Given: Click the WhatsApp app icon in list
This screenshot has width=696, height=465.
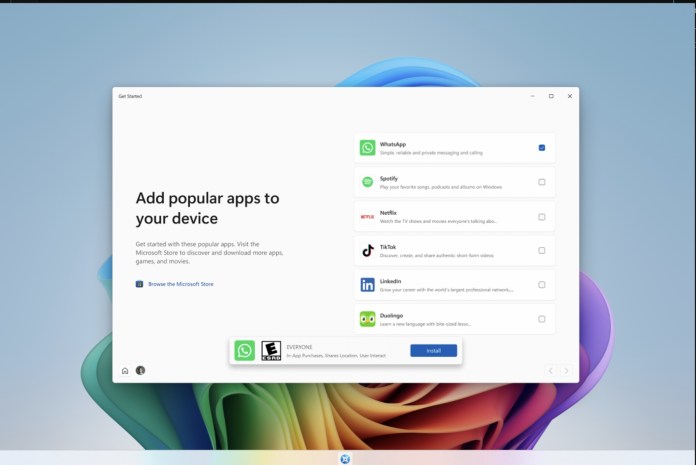Looking at the screenshot, I should (368, 148).
